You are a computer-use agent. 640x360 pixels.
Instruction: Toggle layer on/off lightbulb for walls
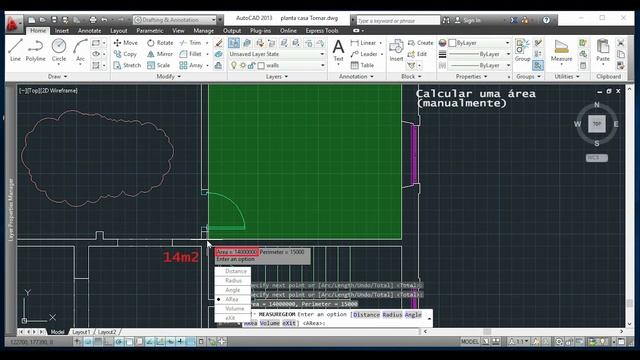pos(234,65)
